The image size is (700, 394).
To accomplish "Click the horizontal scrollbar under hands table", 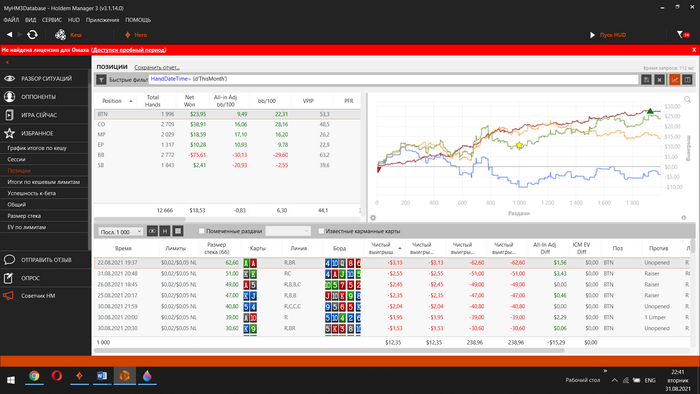I will point(329,351).
